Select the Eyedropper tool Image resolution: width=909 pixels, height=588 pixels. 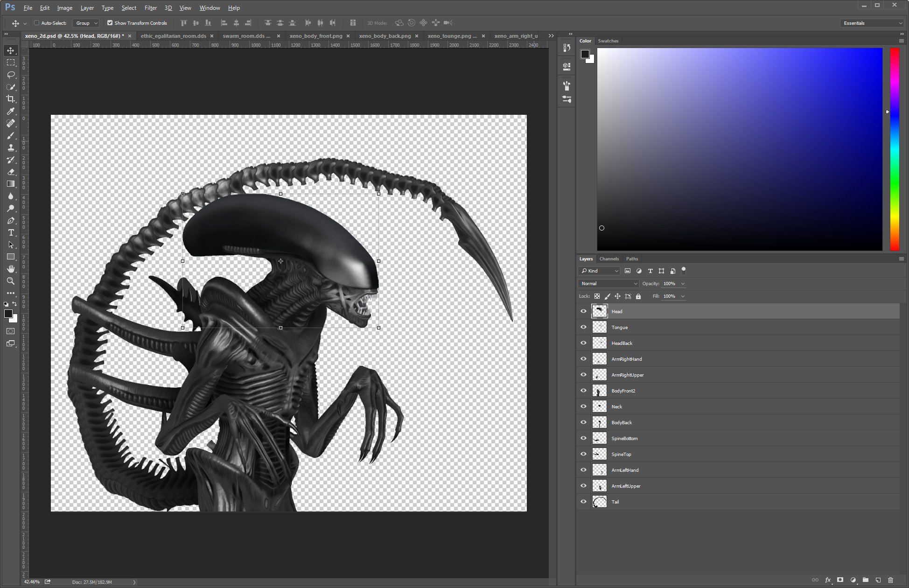tap(11, 111)
